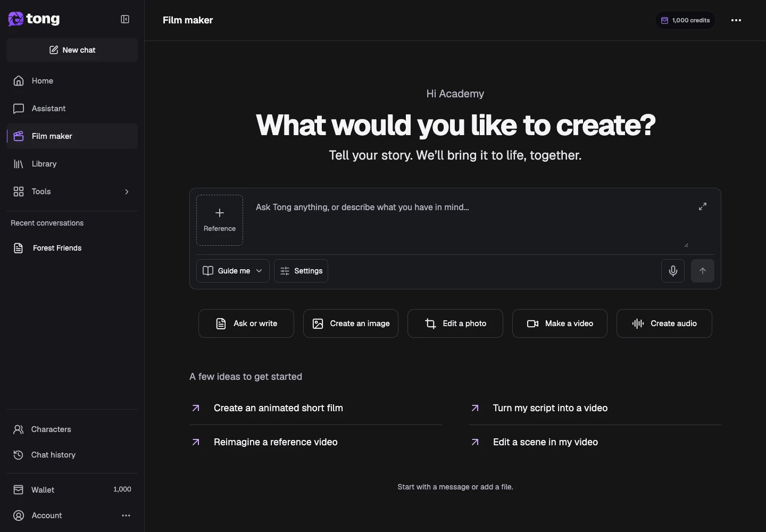Screen dimensions: 766x532
Task: Open the Assistant section
Action: pos(72,109)
